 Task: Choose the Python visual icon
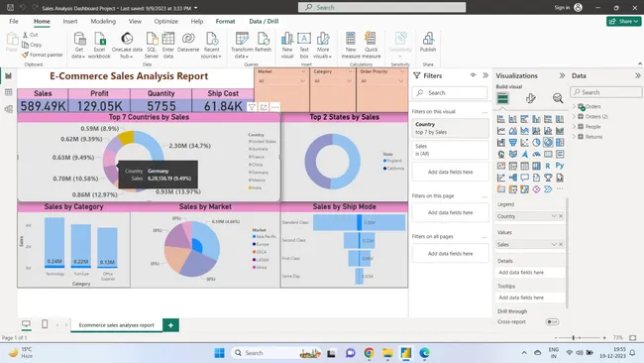(x=560, y=166)
